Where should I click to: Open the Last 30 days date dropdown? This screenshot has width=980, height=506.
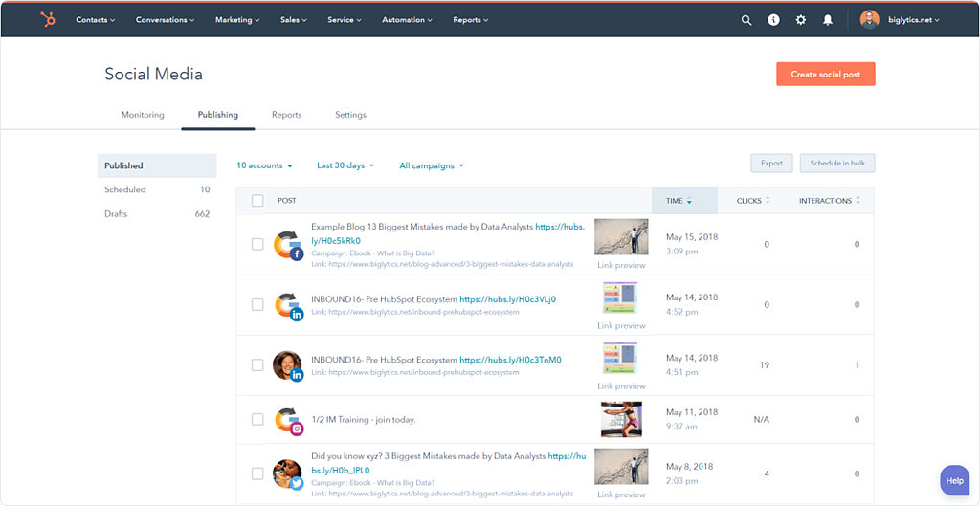(x=345, y=165)
